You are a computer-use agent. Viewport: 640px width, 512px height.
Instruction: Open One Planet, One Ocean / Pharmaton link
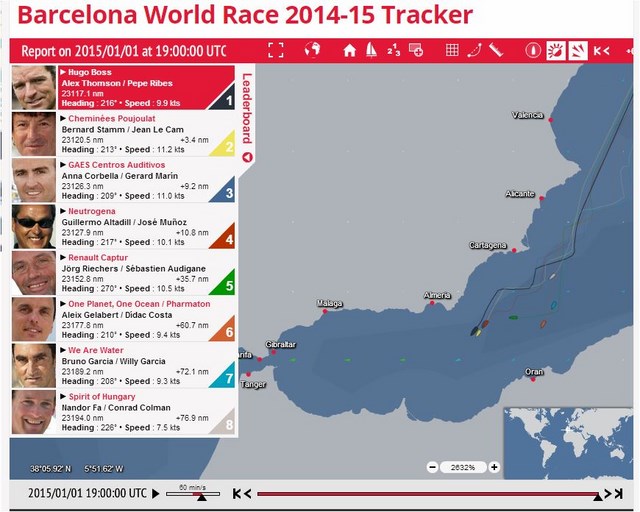tap(139, 304)
